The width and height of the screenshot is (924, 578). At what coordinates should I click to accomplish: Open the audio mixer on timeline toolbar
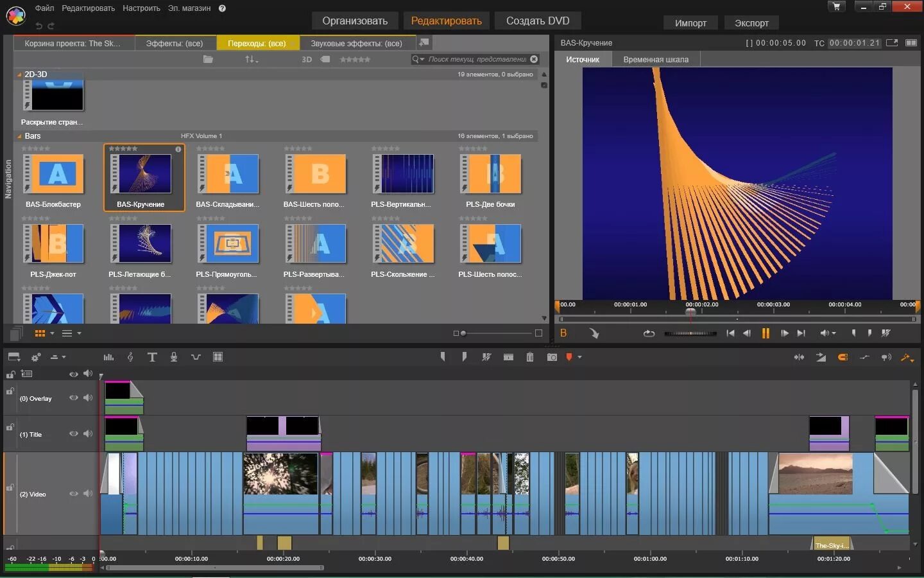click(108, 357)
